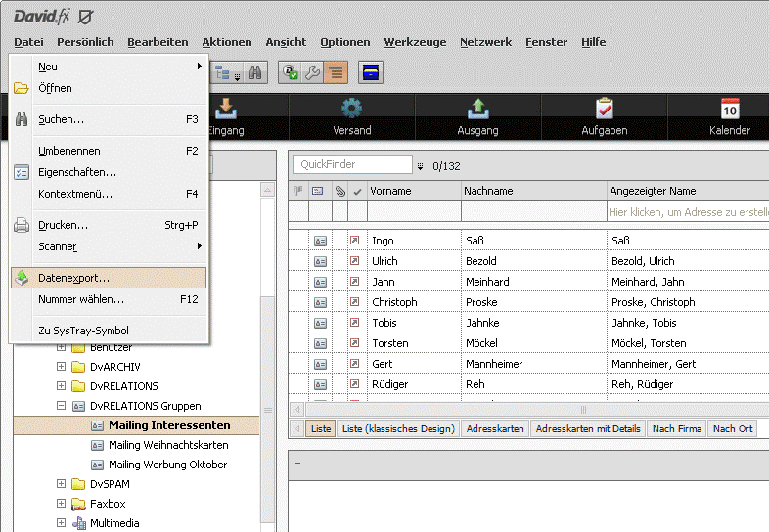Viewport: 769px width, 532px height.
Task: Open the Werkzeuge menu
Action: tap(415, 42)
